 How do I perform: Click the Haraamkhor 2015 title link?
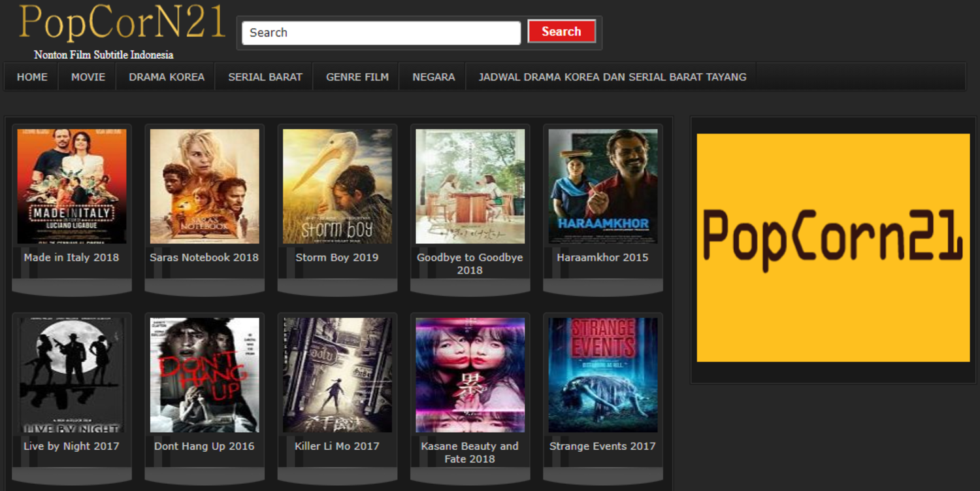602,258
